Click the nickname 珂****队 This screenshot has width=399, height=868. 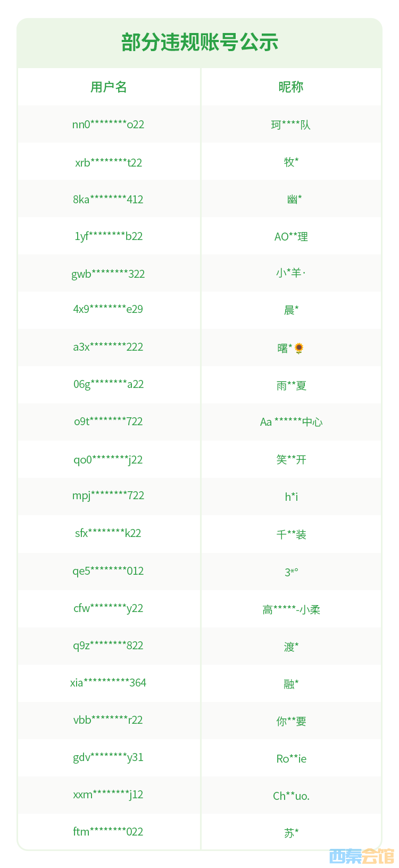291,125
